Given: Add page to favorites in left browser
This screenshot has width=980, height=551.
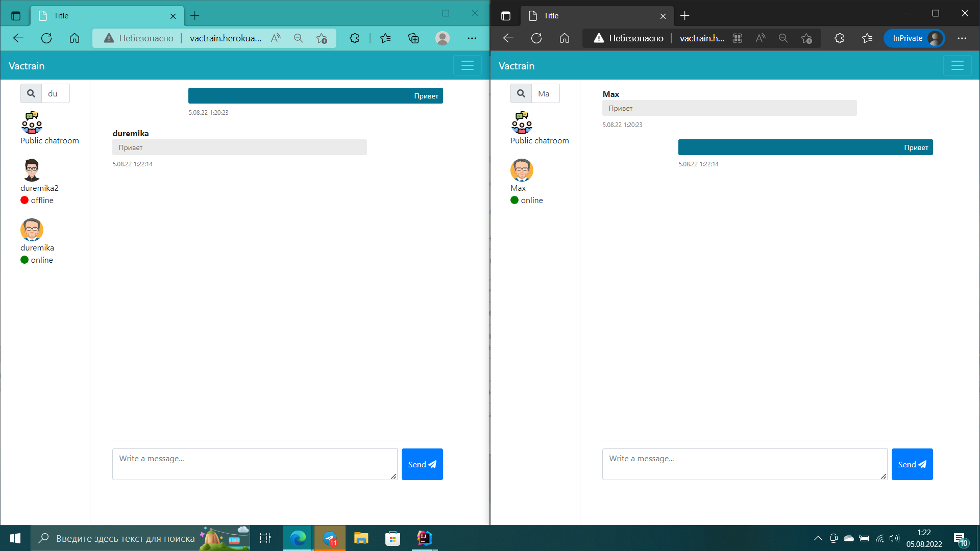Looking at the screenshot, I should coord(322,38).
